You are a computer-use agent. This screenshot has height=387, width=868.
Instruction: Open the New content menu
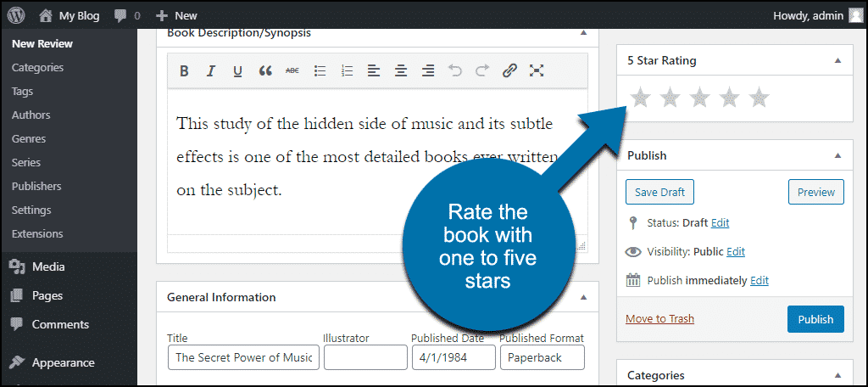[176, 15]
